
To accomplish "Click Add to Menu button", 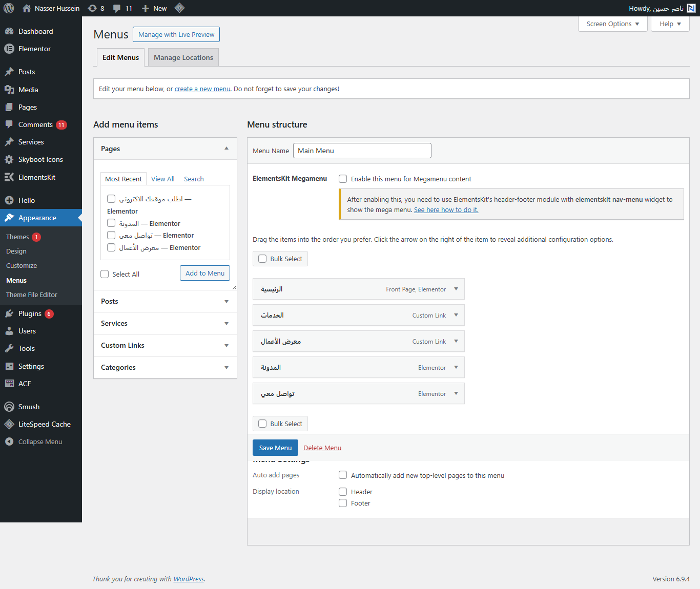I will pos(205,273).
